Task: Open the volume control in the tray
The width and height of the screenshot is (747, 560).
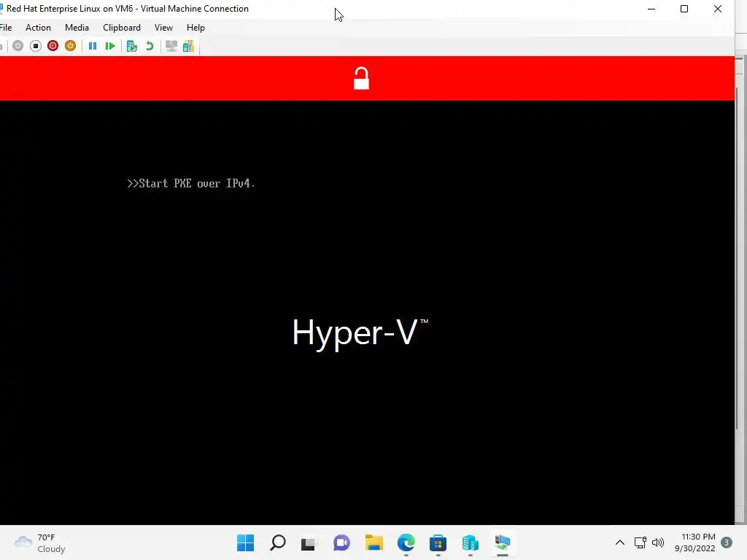Action: pos(658,542)
